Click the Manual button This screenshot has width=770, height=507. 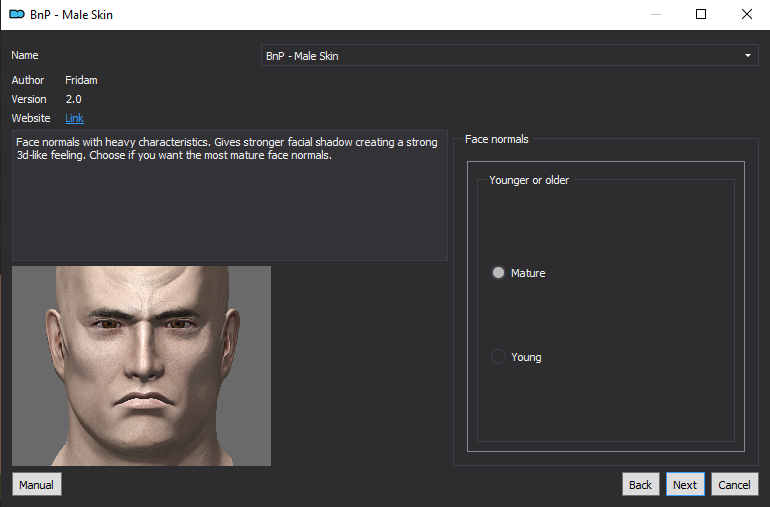click(37, 484)
